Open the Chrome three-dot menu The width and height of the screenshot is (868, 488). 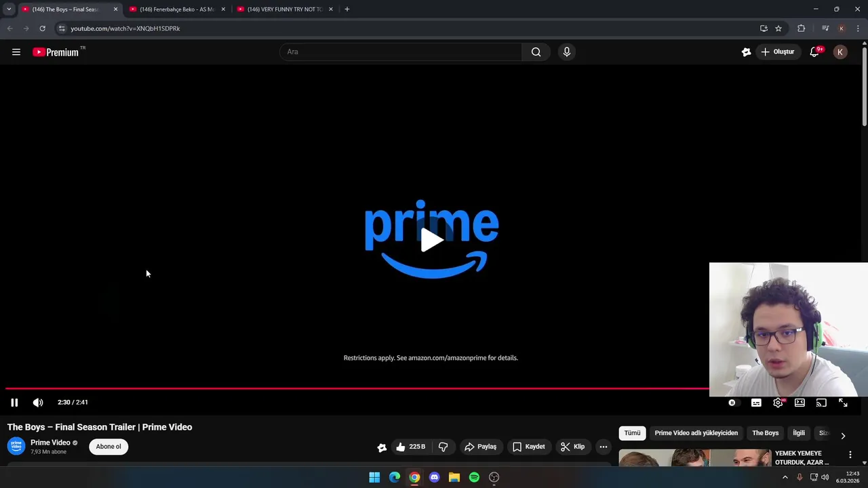[x=858, y=28]
